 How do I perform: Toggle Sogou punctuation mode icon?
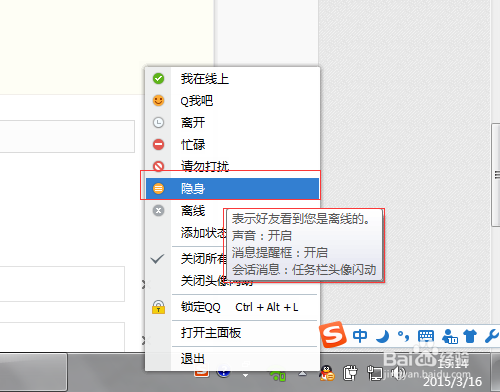[x=404, y=336]
